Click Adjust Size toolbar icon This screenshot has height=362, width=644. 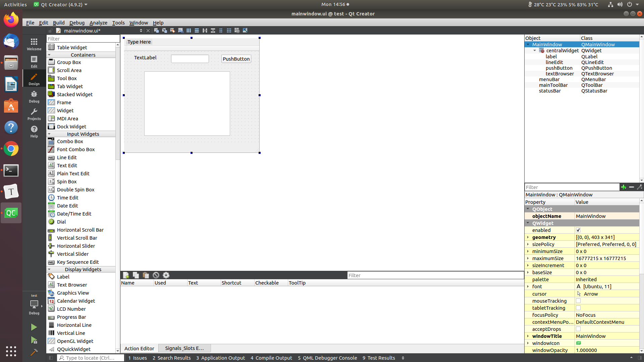pyautogui.click(x=245, y=31)
